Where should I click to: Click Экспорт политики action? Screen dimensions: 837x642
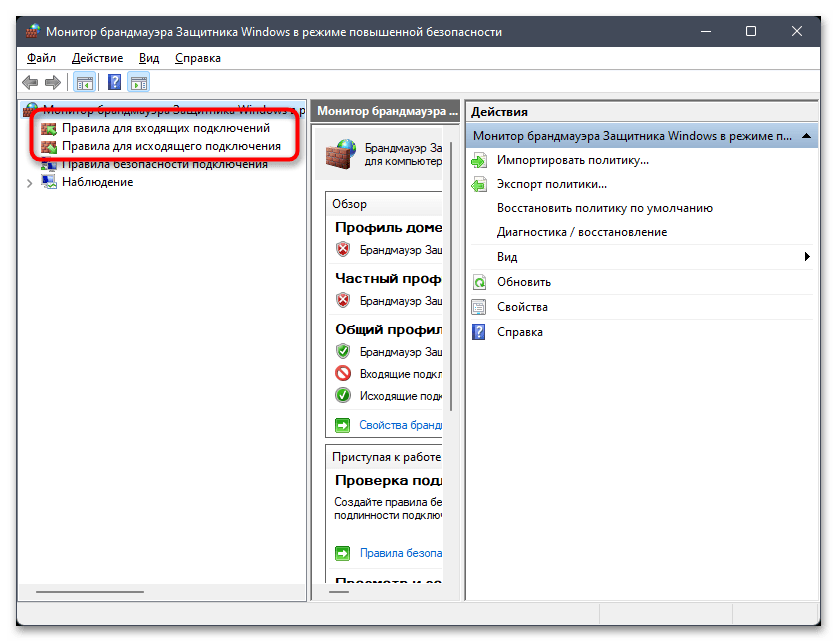coord(552,184)
